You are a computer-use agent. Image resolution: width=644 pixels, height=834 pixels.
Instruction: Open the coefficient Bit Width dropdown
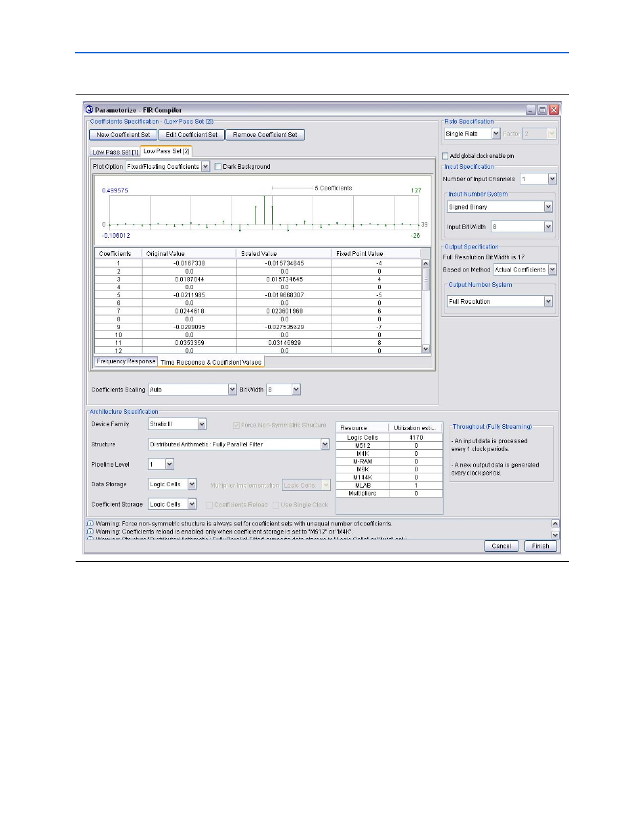click(296, 390)
